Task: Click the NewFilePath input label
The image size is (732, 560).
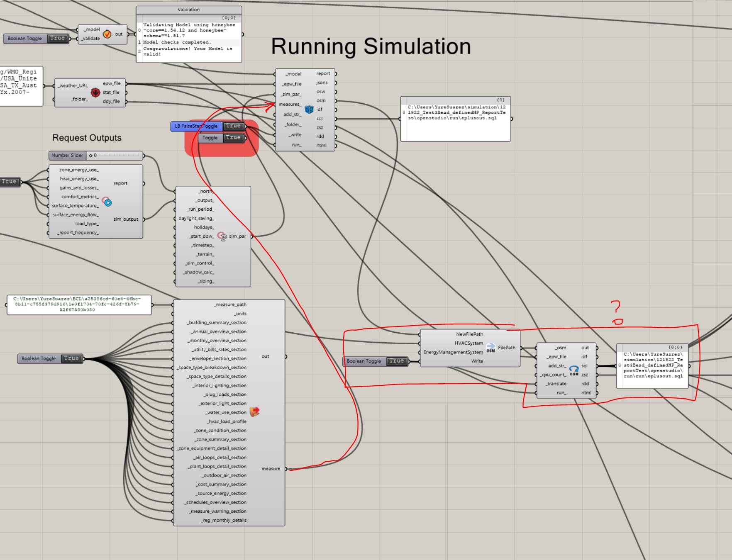Action: click(469, 334)
